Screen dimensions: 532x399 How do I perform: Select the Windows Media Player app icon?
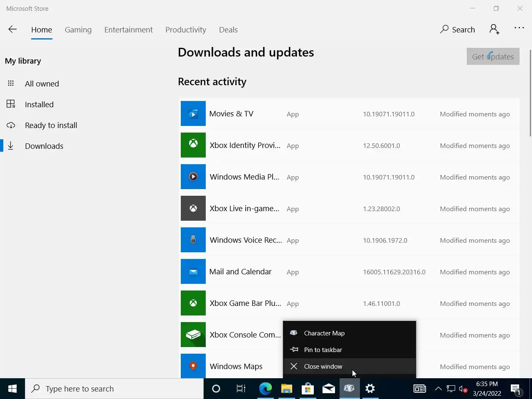pyautogui.click(x=193, y=177)
